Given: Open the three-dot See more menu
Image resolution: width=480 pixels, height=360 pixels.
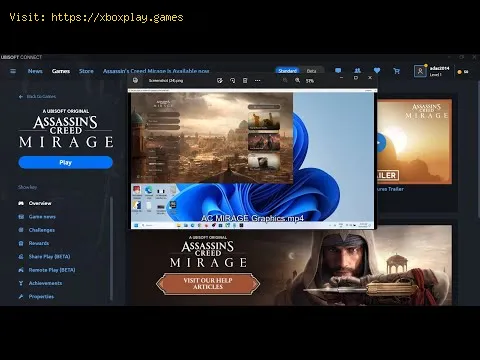Looking at the screenshot, I should point(258,81).
